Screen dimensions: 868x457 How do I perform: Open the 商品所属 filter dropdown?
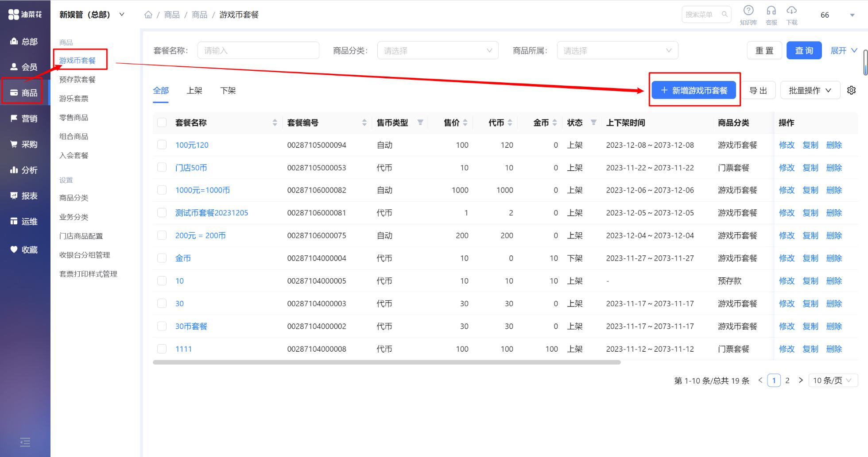617,50
